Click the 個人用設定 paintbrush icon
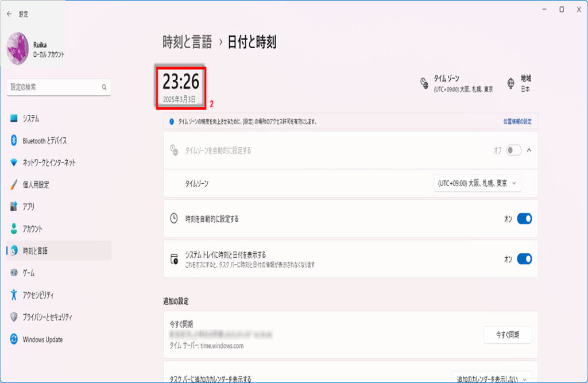This screenshot has height=383, width=588. click(x=14, y=185)
